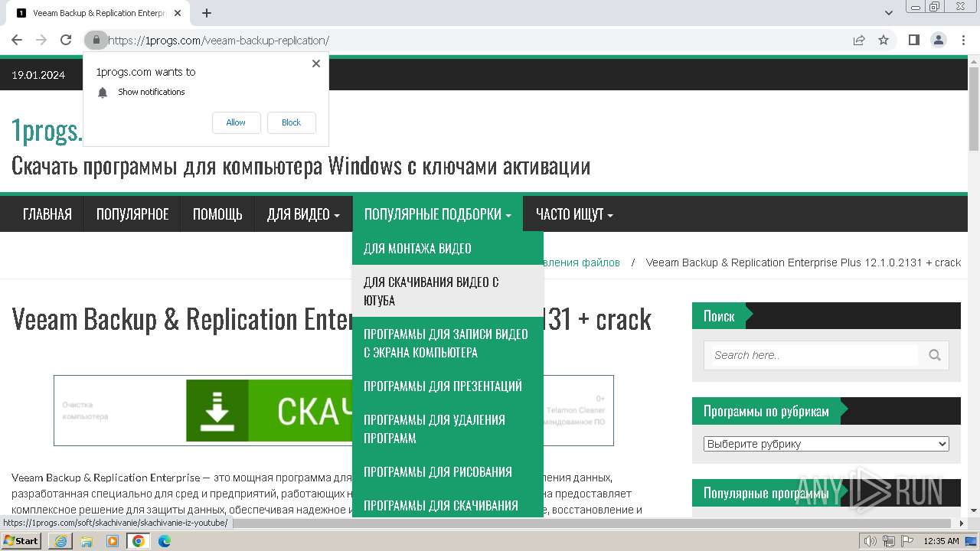Screen dimensions: 980x551
Task: Click the Популярные программы widget heading
Action: pos(766,494)
